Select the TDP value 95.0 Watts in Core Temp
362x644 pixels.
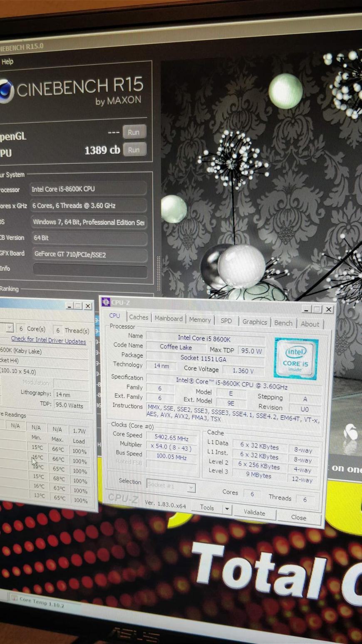tap(71, 405)
